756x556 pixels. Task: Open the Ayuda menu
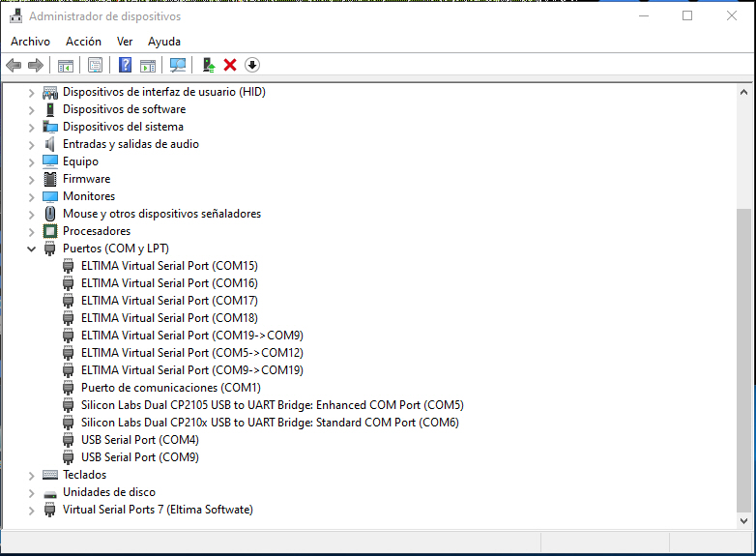click(164, 42)
